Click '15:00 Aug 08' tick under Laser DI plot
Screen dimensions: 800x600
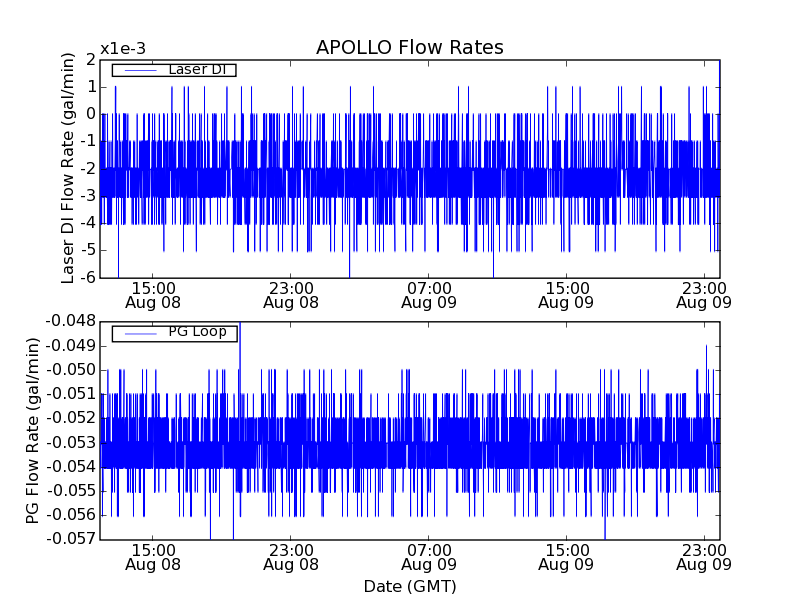coord(153,296)
